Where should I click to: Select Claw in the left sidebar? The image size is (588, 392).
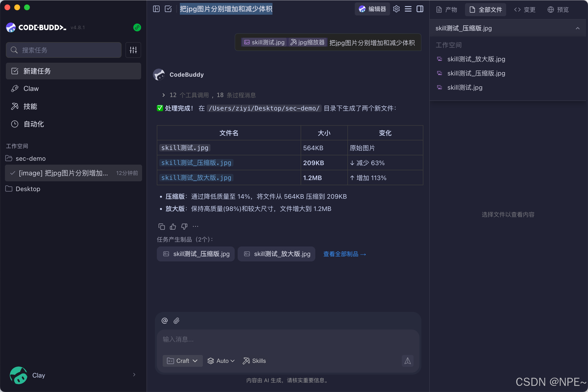pos(31,88)
